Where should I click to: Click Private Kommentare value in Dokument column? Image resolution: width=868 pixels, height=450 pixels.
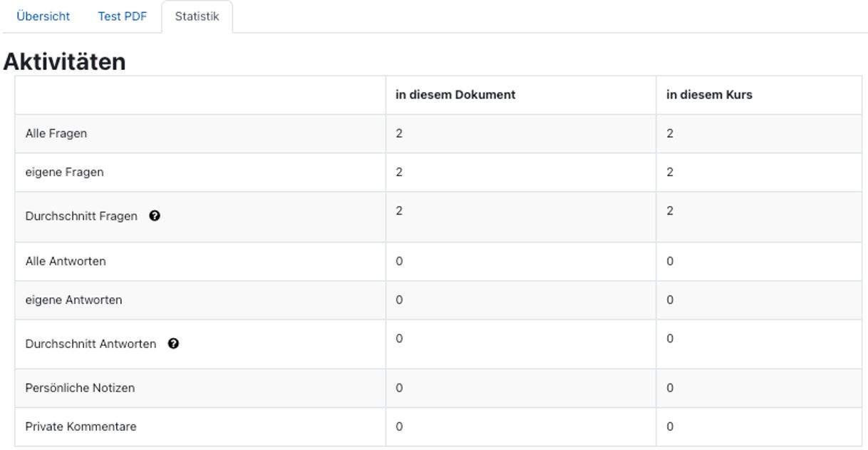pyautogui.click(x=399, y=426)
